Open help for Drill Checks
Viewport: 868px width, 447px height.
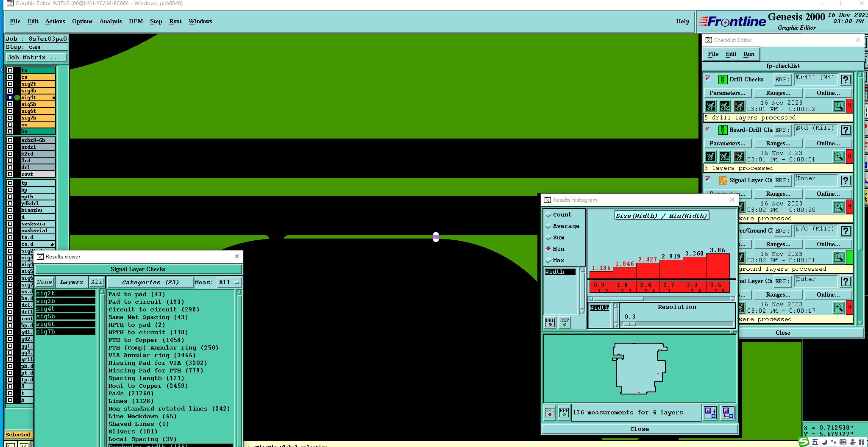pos(846,79)
